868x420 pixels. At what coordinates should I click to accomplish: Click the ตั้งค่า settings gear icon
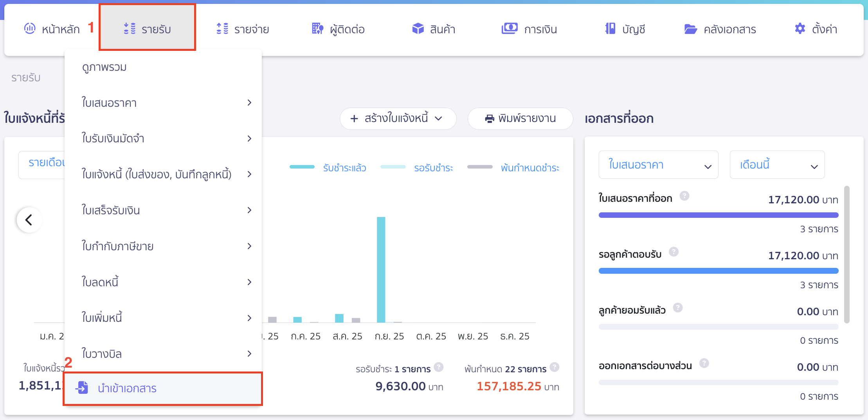coord(799,29)
